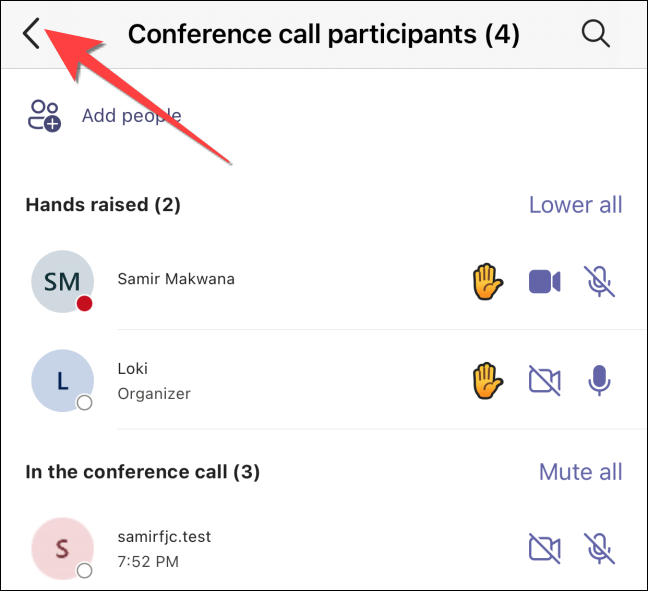Click Loki's raised hand icon
Screen dimensions: 648x591
point(486,380)
